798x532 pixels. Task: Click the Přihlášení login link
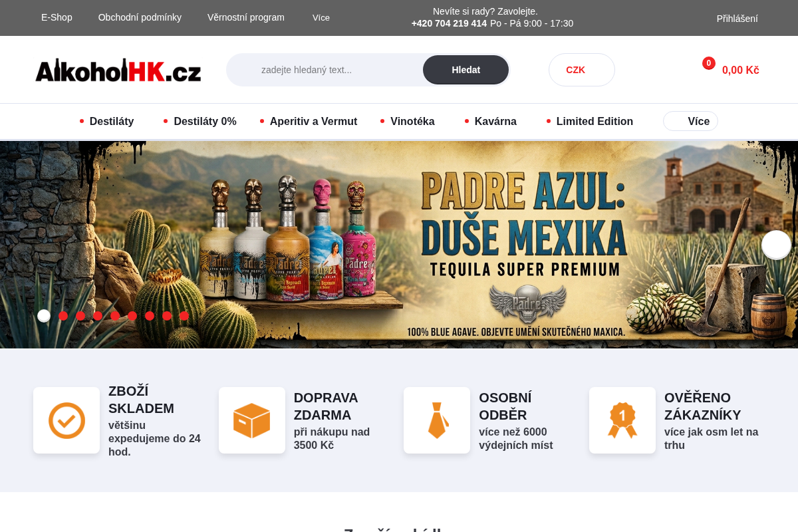coord(737,19)
